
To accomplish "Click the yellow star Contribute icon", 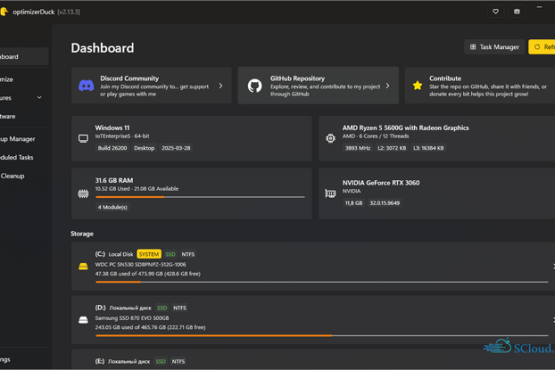I will [417, 85].
